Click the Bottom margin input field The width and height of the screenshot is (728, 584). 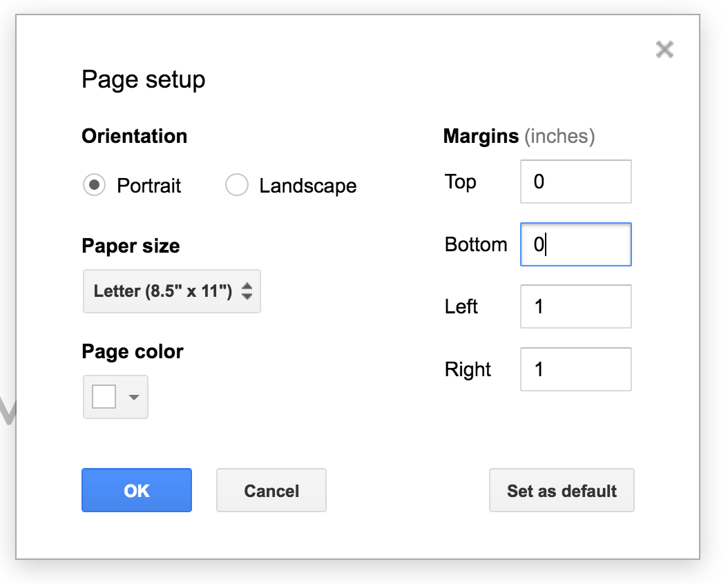[x=575, y=244]
